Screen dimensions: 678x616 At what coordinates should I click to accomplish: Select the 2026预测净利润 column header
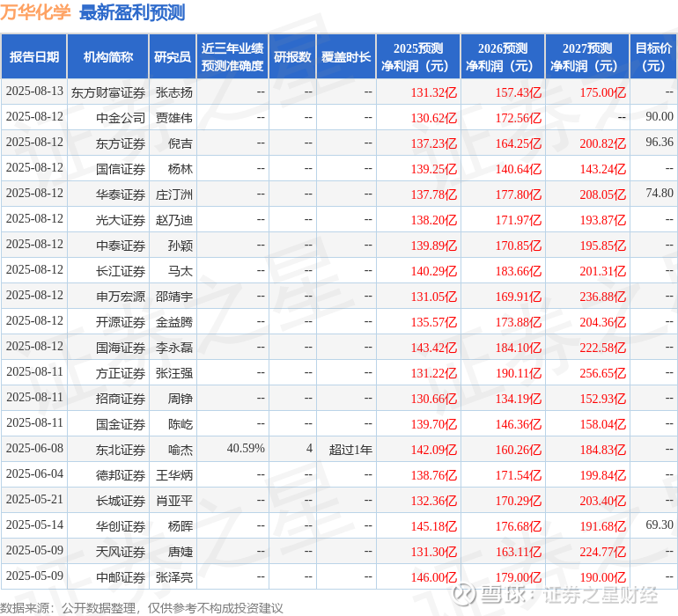coord(503,56)
